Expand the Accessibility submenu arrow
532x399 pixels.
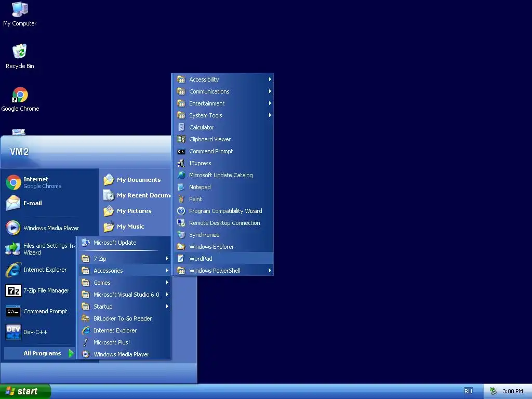(270, 79)
